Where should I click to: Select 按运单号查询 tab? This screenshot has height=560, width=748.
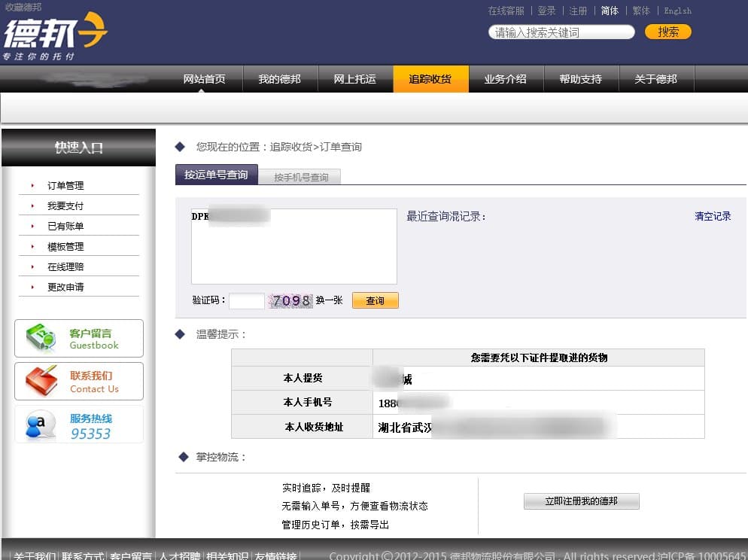click(216, 175)
